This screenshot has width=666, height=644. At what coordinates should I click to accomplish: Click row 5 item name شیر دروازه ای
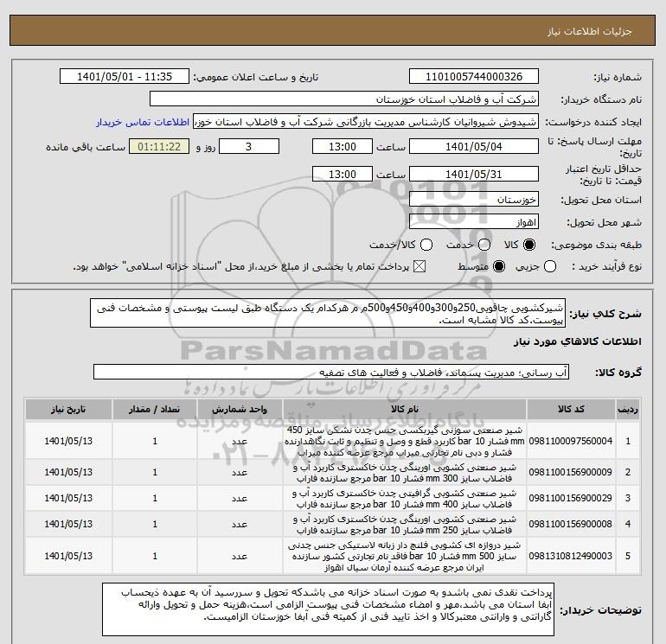(x=405, y=556)
